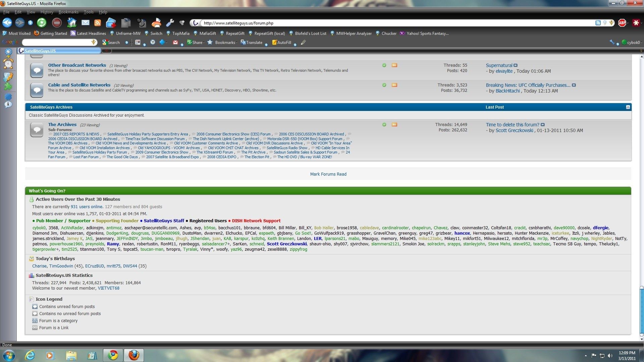Open the Cable and Satellite Networks forum
This screenshot has width=644, height=362.
(79, 85)
